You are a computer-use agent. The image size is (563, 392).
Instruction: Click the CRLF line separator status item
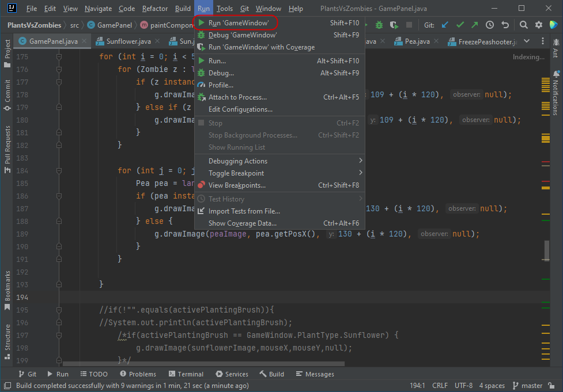click(x=440, y=386)
